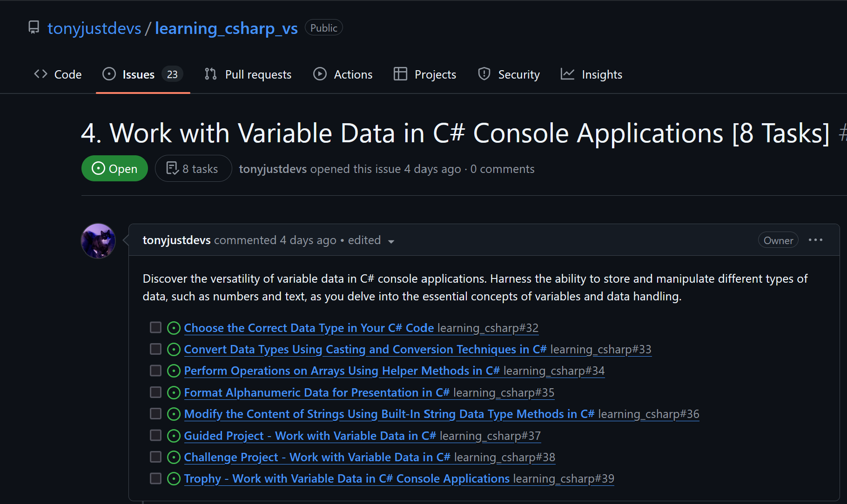Click the 8 tasks badge
The image size is (847, 504).
coord(193,168)
